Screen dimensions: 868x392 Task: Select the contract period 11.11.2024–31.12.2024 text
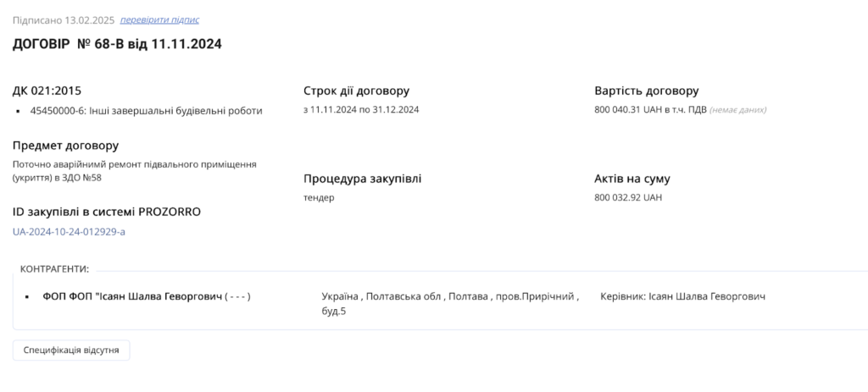(361, 109)
